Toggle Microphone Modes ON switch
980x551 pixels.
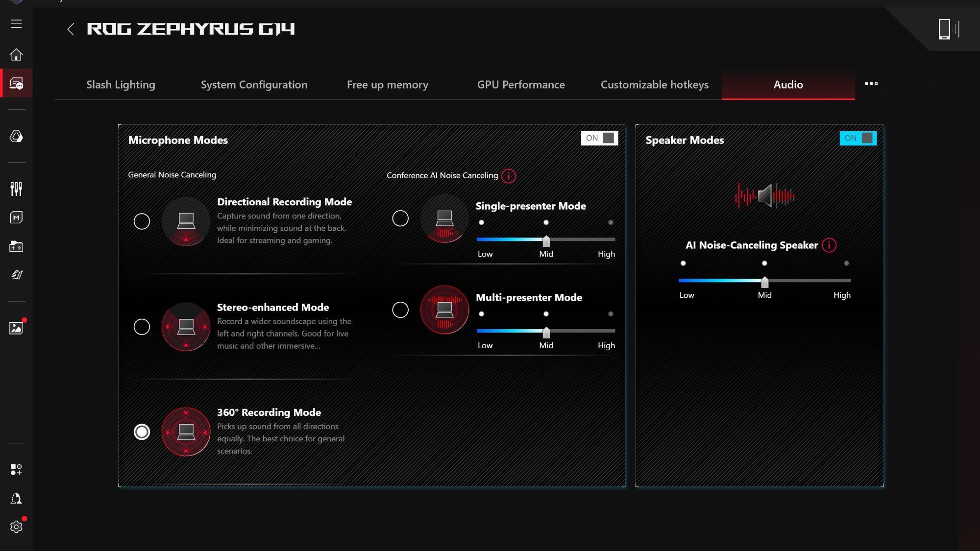pyautogui.click(x=599, y=138)
